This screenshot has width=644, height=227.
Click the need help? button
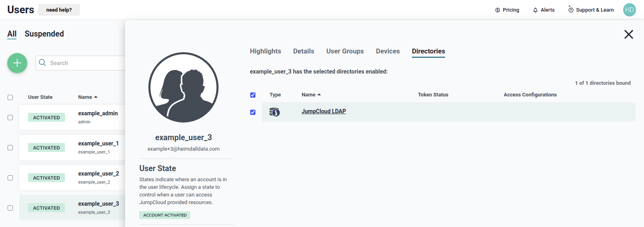tap(59, 10)
